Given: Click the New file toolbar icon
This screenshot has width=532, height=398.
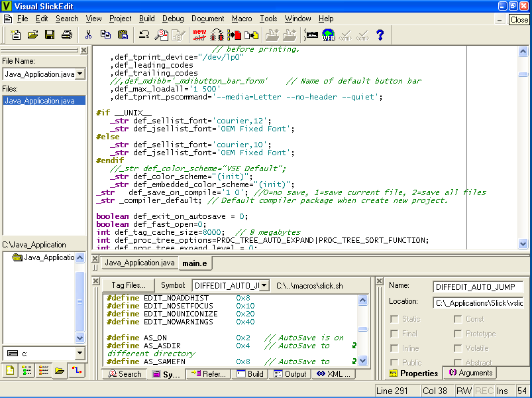Looking at the screenshot, I should 16,34.
